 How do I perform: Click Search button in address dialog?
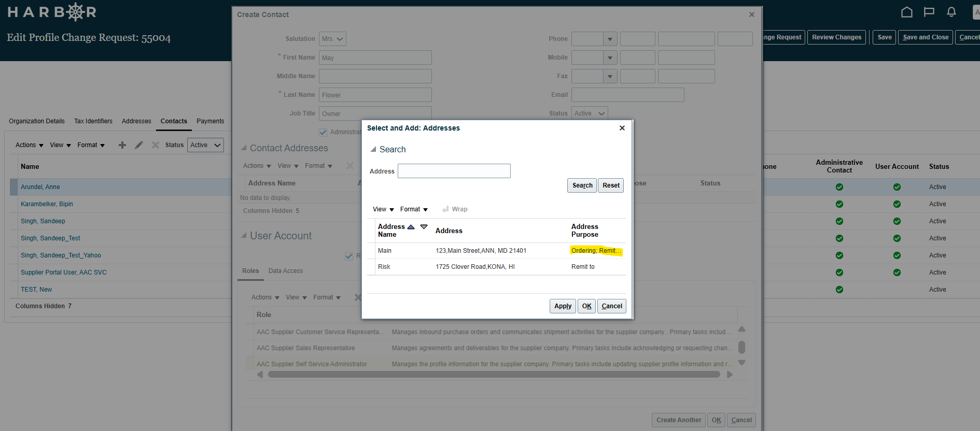coord(582,185)
